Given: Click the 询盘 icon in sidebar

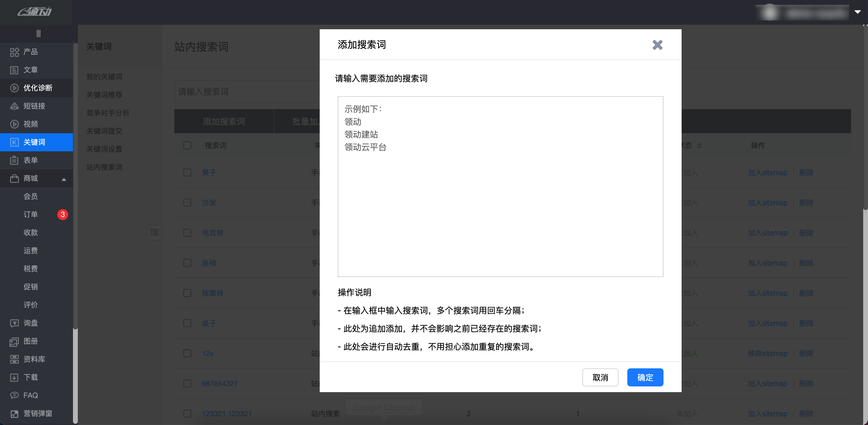Looking at the screenshot, I should (x=14, y=323).
